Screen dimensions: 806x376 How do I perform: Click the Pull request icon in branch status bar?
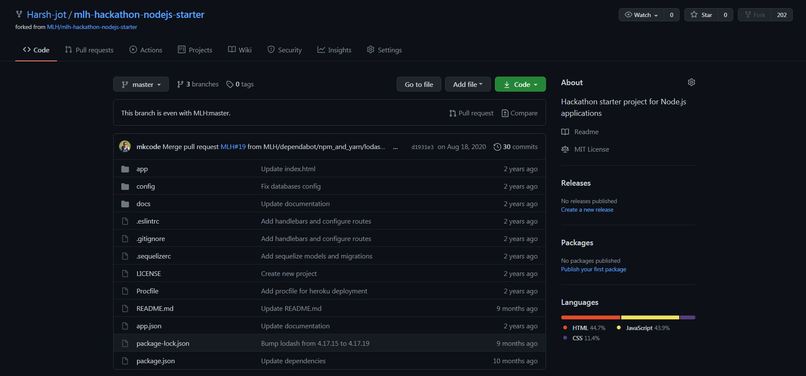point(452,113)
